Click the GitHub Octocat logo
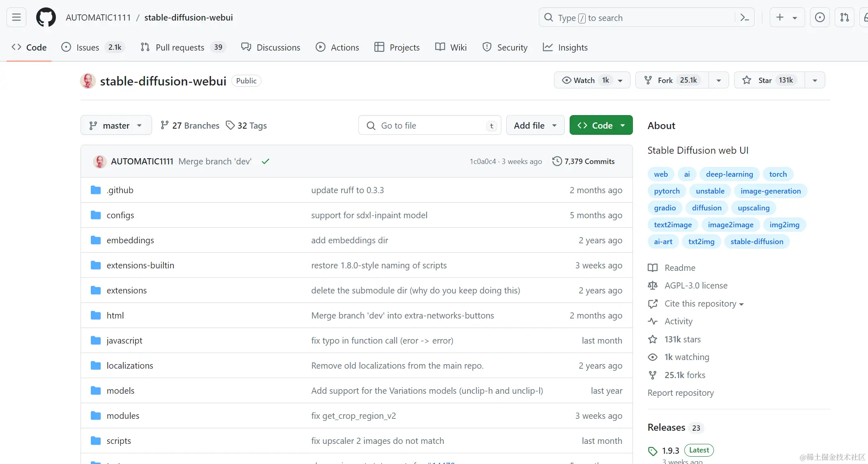 click(x=46, y=17)
